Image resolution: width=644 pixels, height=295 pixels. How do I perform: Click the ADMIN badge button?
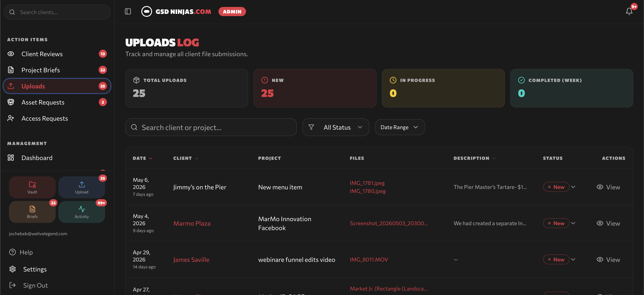(x=232, y=11)
